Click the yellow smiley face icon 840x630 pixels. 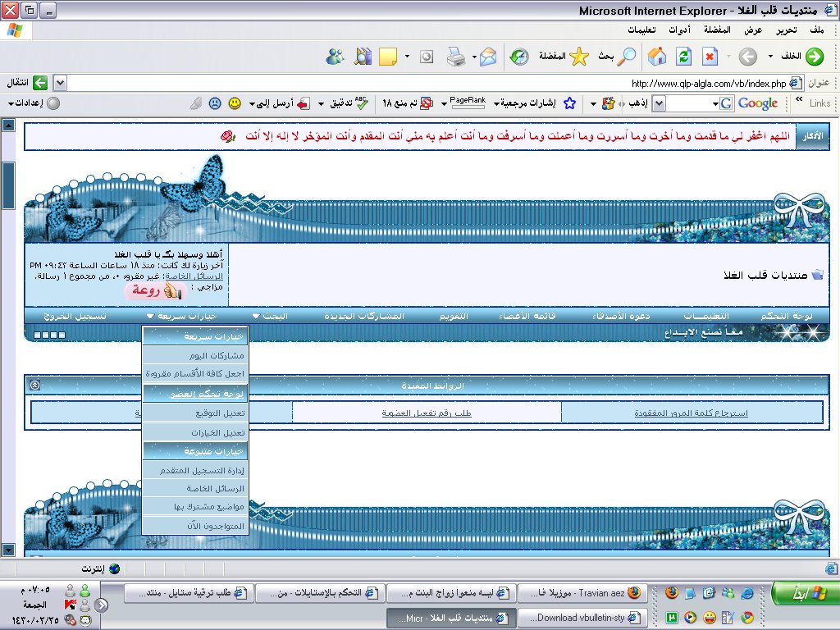tap(235, 104)
